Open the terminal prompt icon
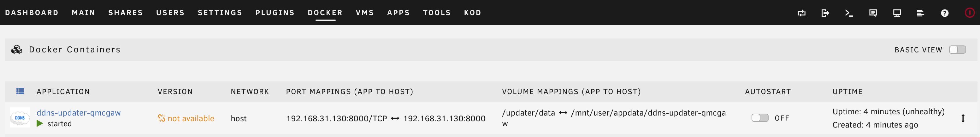 [849, 13]
